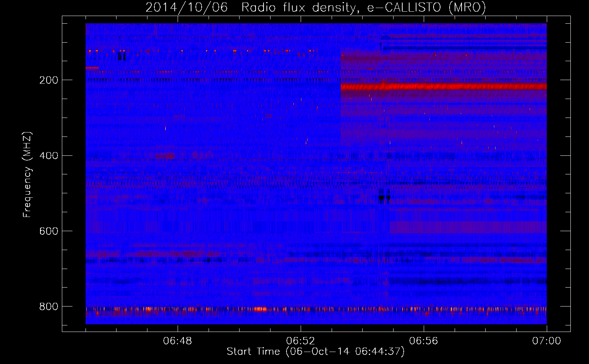Click the '06:52' time tick label
The height and width of the screenshot is (364, 589).
[x=301, y=341]
